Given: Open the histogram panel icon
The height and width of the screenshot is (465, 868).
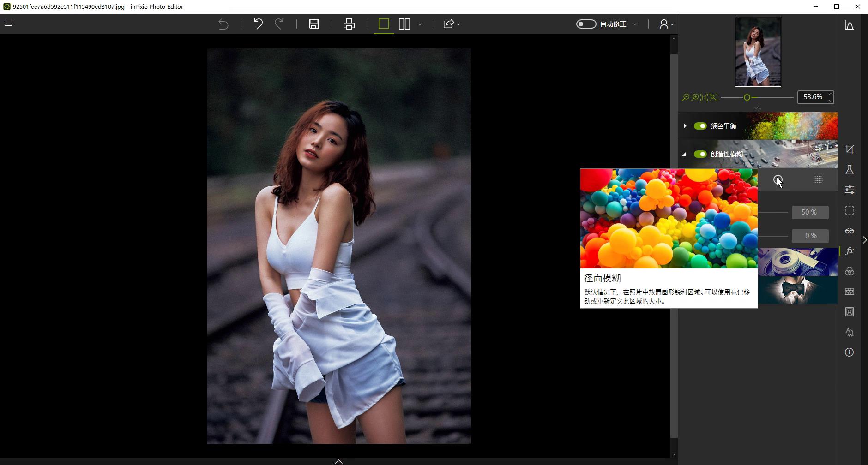Looking at the screenshot, I should tap(849, 25).
